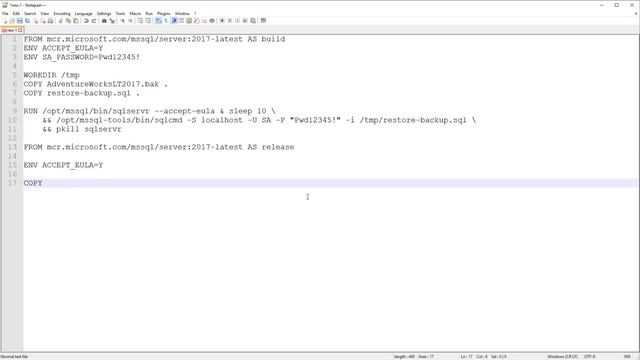Click the Run Macro Multiple Times icon
Image resolution: width=640 pixels, height=360 pixels.
coord(245,20)
